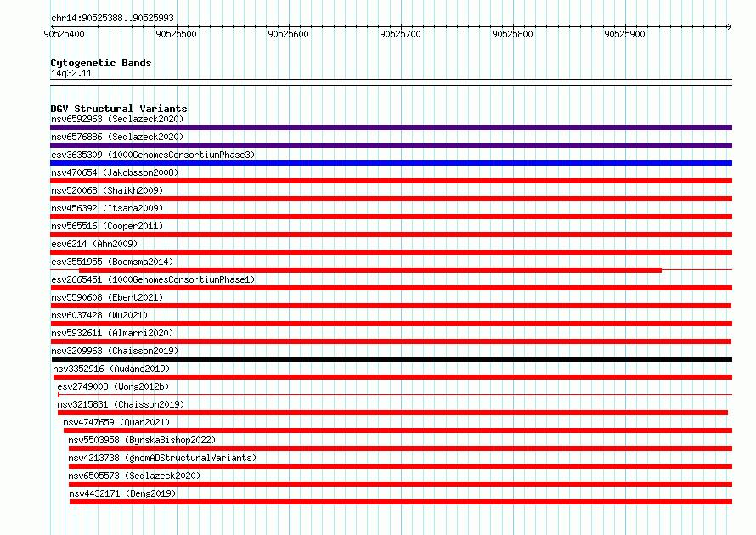Click ruler position 90525700
756x535 pixels.
coord(400,34)
